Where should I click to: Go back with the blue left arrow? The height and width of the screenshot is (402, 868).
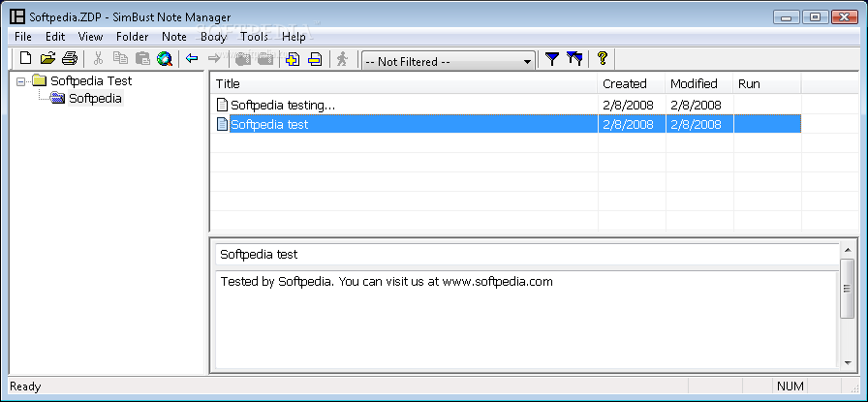(x=192, y=58)
